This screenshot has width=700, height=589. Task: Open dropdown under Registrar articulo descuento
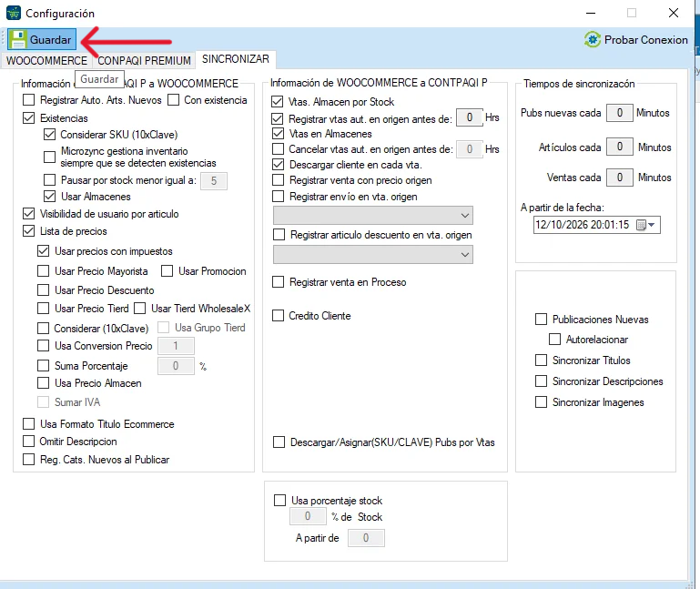373,255
